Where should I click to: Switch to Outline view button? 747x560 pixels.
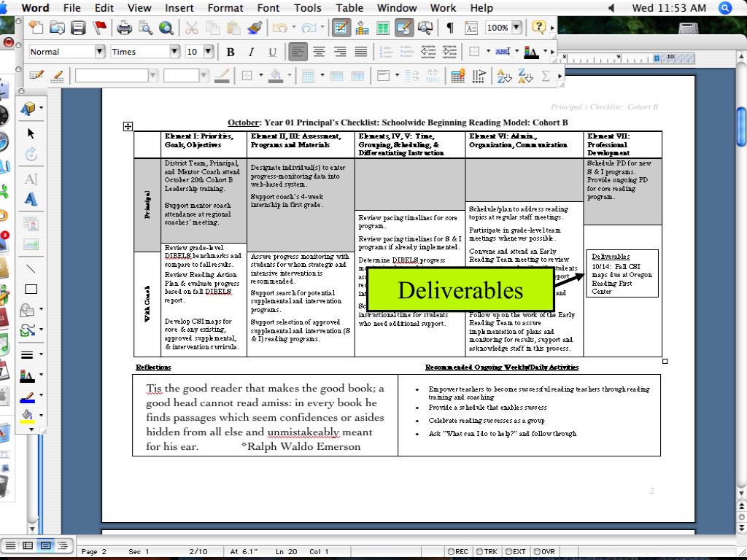point(63,545)
